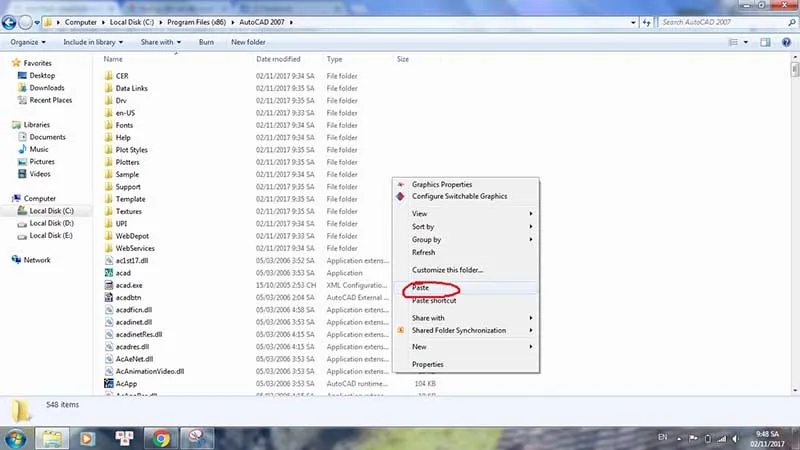Viewport: 800px width, 450px height.
Task: Open the Organize dropdown
Action: (x=29, y=42)
